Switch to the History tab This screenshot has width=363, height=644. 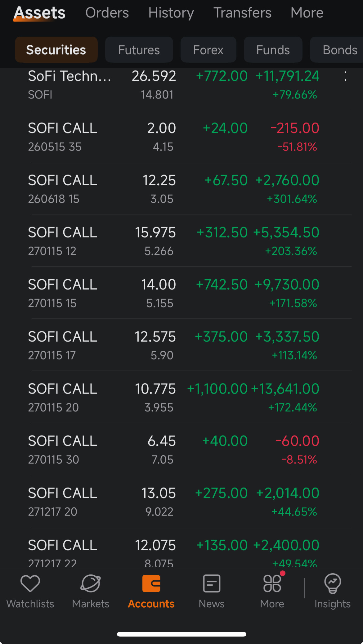click(171, 13)
